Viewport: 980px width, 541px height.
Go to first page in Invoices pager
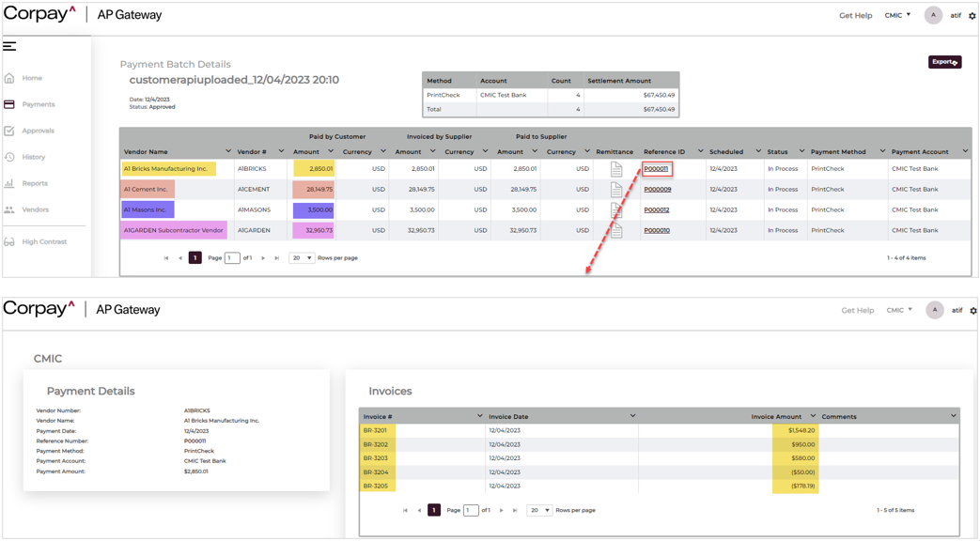tap(405, 510)
